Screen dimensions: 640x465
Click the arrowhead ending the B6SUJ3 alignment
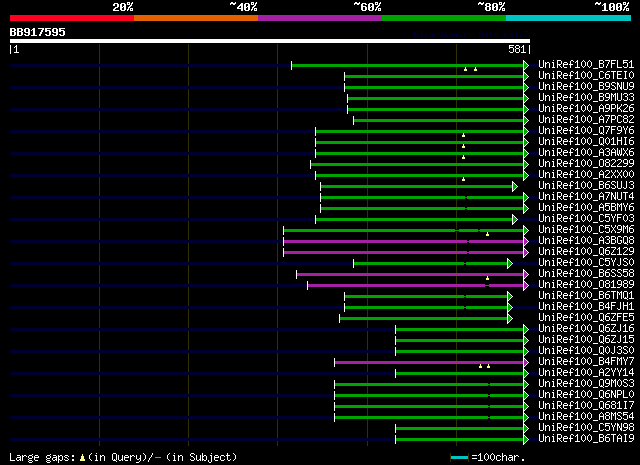coord(515,187)
